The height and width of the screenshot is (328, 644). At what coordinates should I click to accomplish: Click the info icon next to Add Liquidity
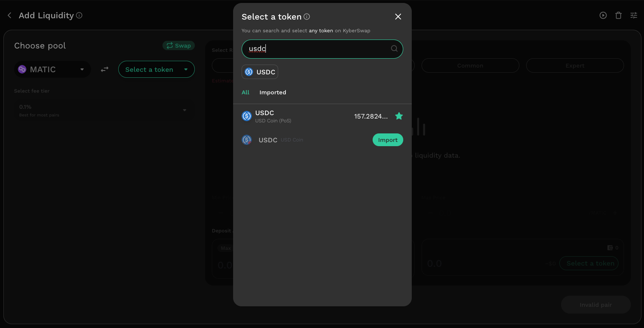click(x=79, y=15)
